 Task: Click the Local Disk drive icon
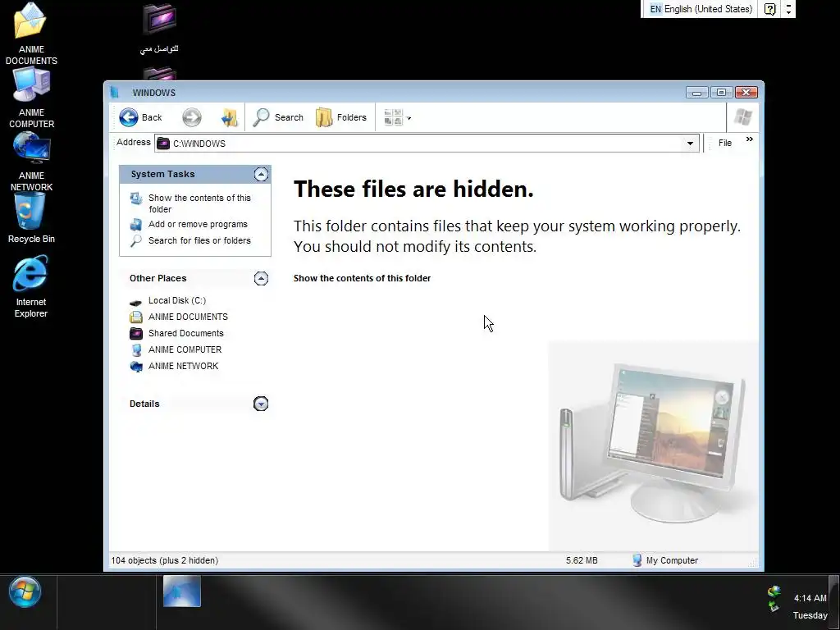pyautogui.click(x=136, y=302)
